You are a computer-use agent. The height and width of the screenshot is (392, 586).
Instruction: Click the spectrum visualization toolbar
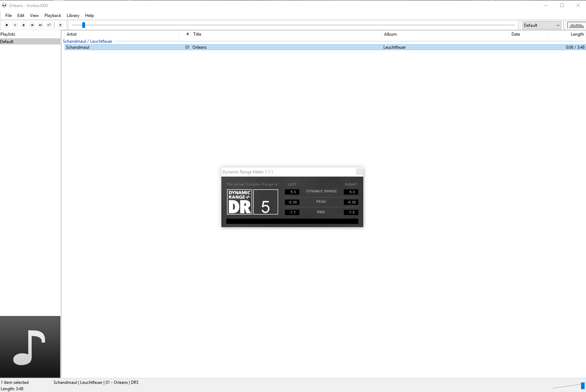[576, 25]
